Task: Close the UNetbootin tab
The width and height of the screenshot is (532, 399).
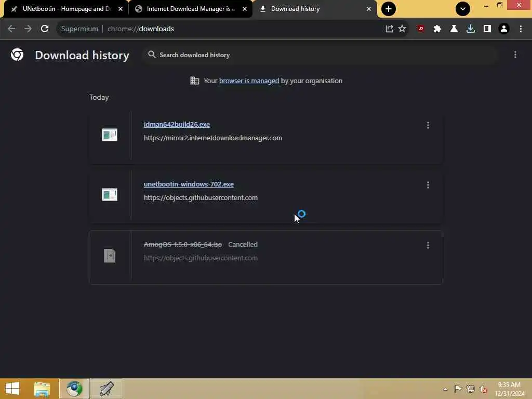Action: click(x=121, y=9)
